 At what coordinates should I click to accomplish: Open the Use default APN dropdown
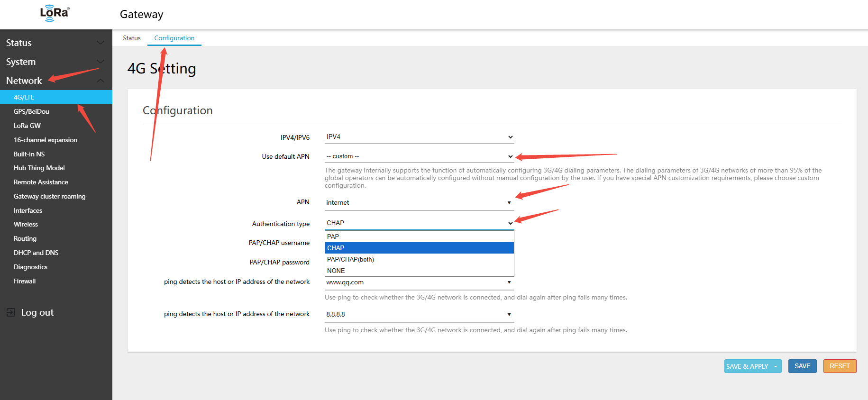pos(419,156)
